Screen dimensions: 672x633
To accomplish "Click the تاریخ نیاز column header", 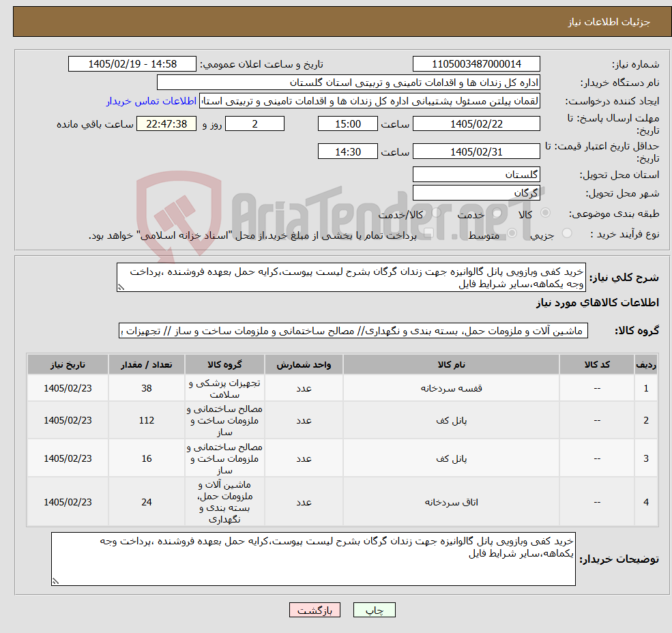I will pyautogui.click(x=68, y=365).
